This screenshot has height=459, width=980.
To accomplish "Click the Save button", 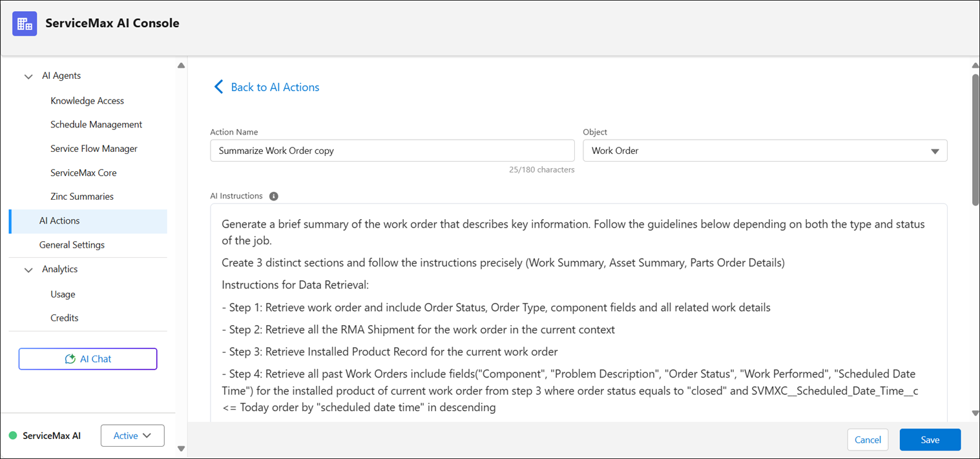I will coord(930,440).
